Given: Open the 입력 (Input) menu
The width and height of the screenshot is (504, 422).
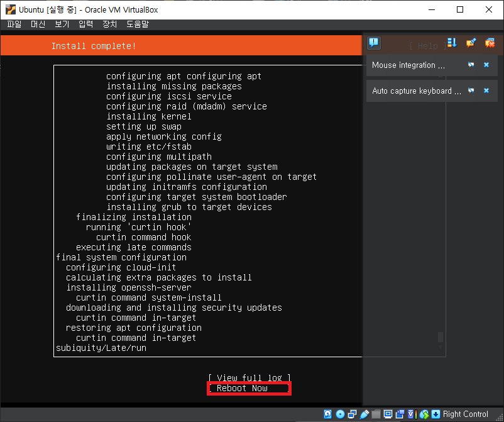Looking at the screenshot, I should (x=85, y=24).
